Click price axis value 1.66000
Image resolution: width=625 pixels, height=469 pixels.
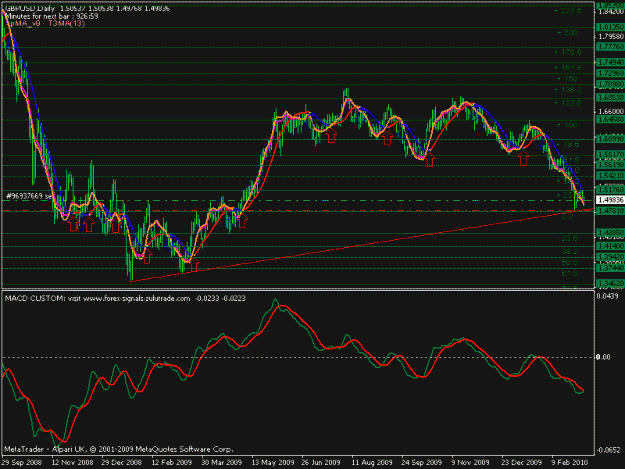(610, 111)
